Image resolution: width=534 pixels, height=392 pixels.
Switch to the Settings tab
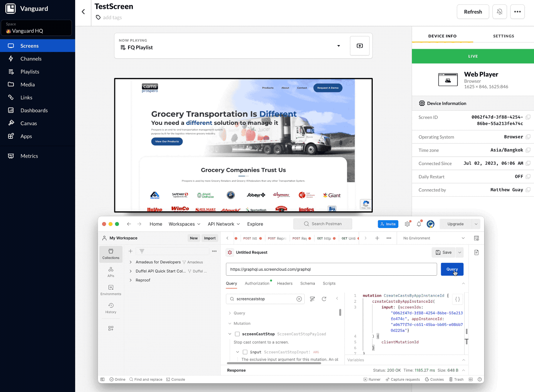click(x=503, y=36)
